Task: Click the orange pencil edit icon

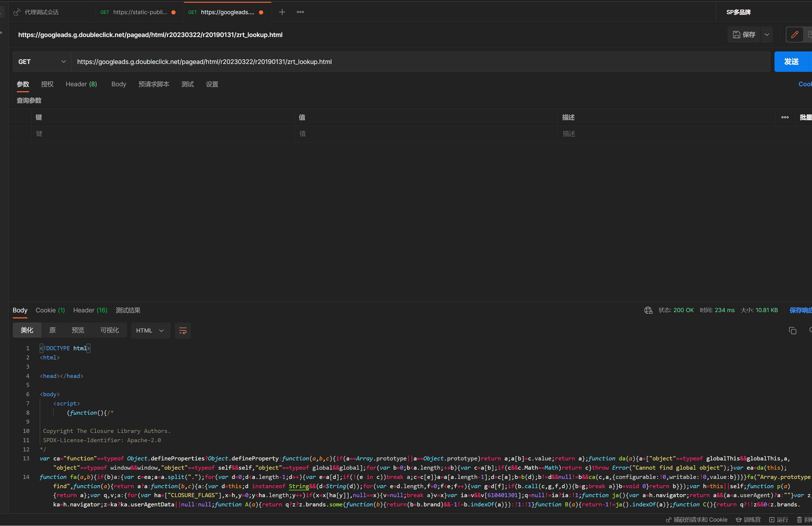Action: click(795, 35)
